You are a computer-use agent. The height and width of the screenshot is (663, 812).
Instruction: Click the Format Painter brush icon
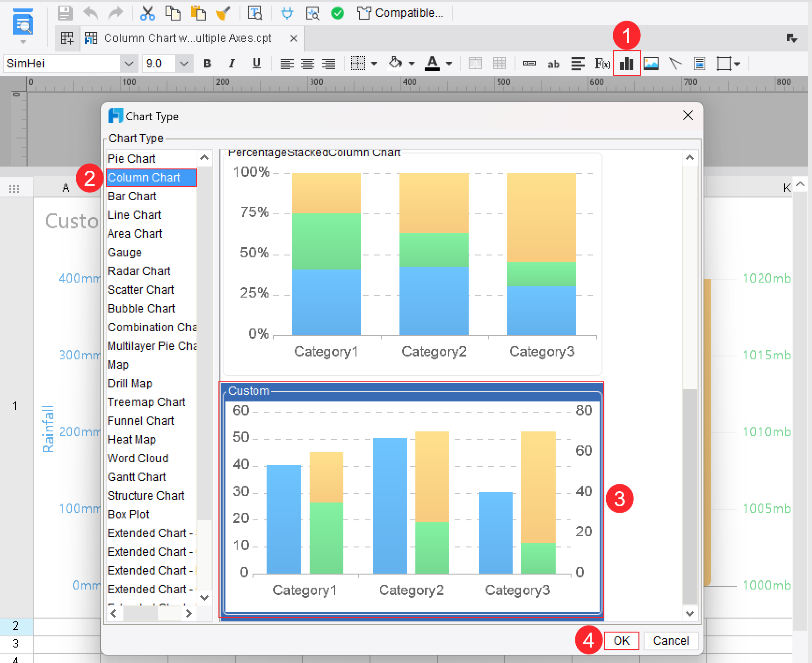click(223, 13)
